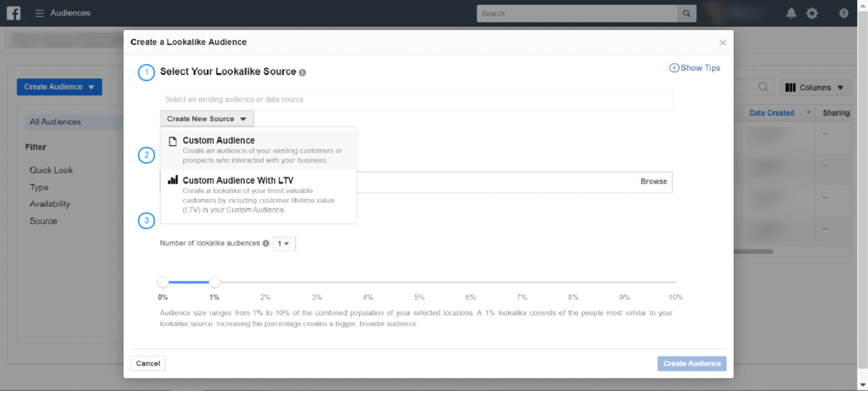Click the 10% label on the slider scale

point(676,297)
